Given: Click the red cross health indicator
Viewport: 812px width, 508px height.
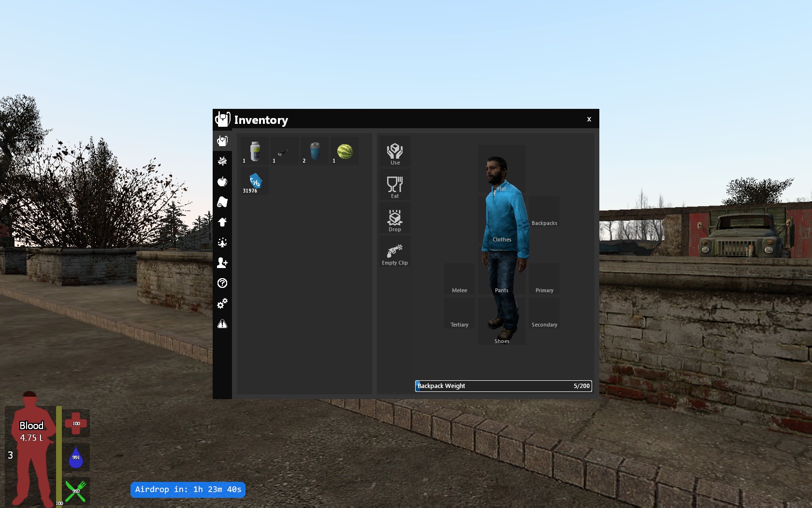Looking at the screenshot, I should tap(76, 423).
